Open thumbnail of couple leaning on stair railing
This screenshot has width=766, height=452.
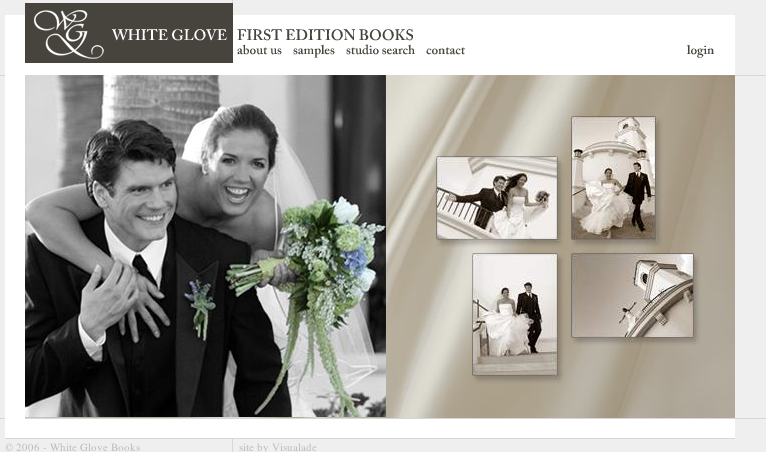point(496,198)
